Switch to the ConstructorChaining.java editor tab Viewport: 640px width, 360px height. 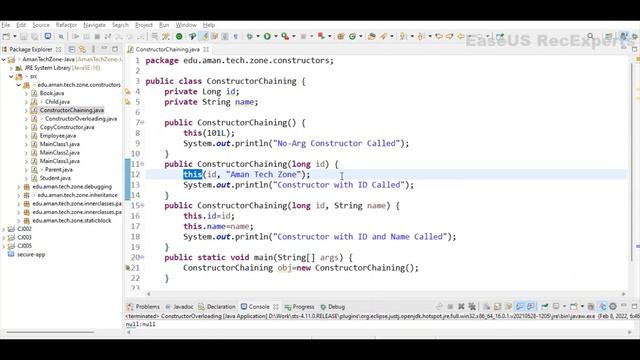[x=167, y=49]
